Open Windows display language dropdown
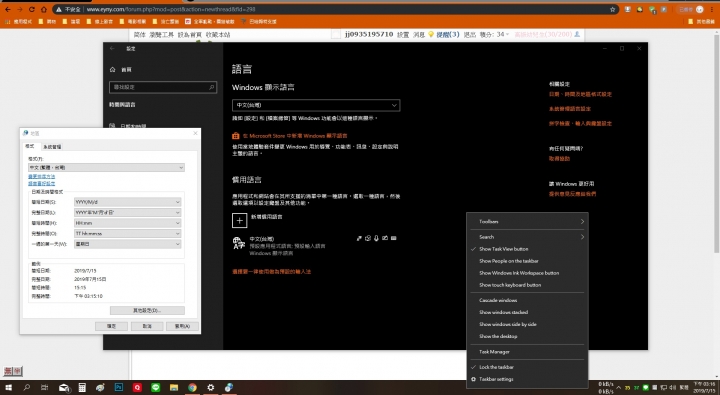Viewport: 720px width, 395px height. tap(316, 105)
